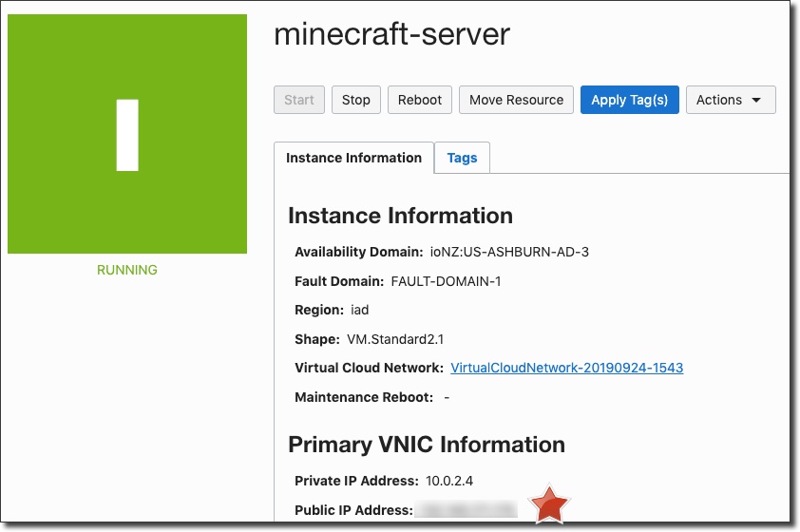
Task: Click the green instance status icon
Action: pyautogui.click(x=127, y=134)
